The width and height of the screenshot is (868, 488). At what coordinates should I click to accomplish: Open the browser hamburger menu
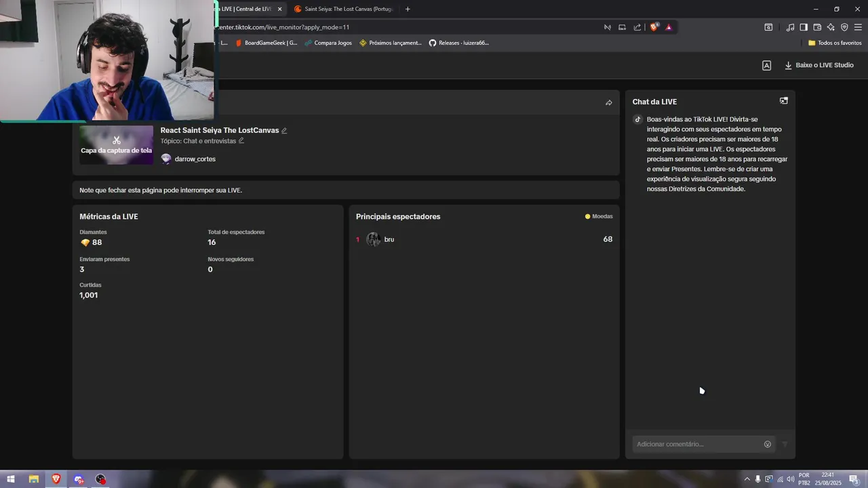click(858, 27)
